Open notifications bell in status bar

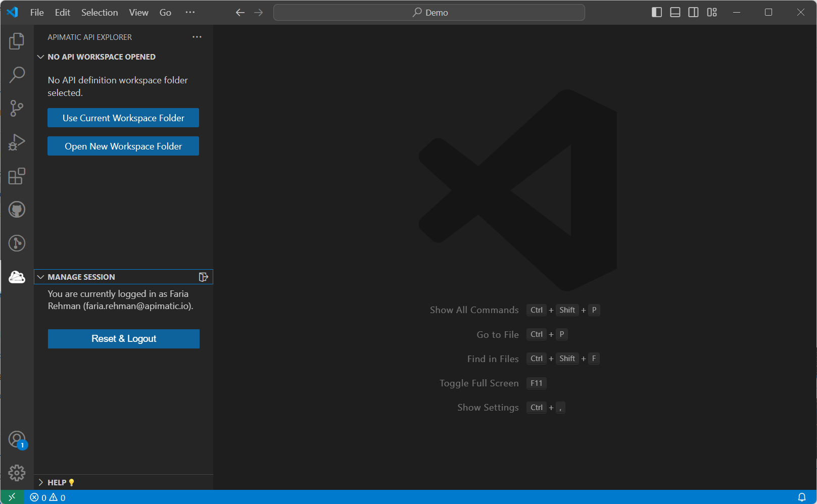802,497
